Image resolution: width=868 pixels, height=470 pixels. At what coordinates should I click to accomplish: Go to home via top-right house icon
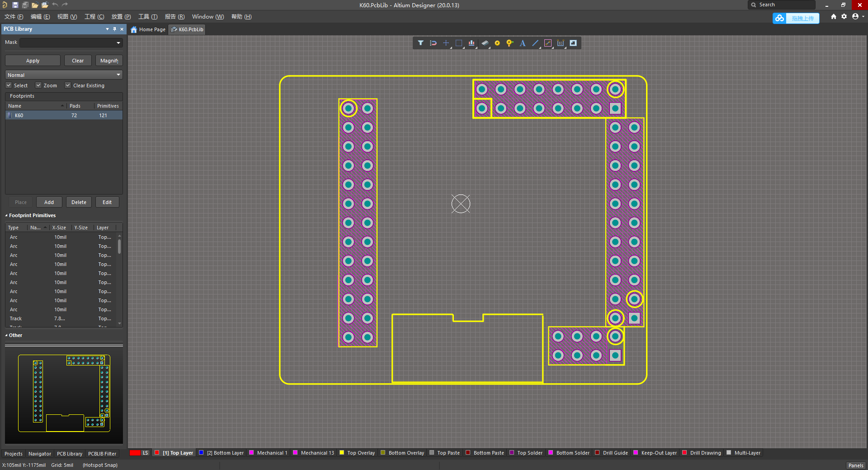834,17
